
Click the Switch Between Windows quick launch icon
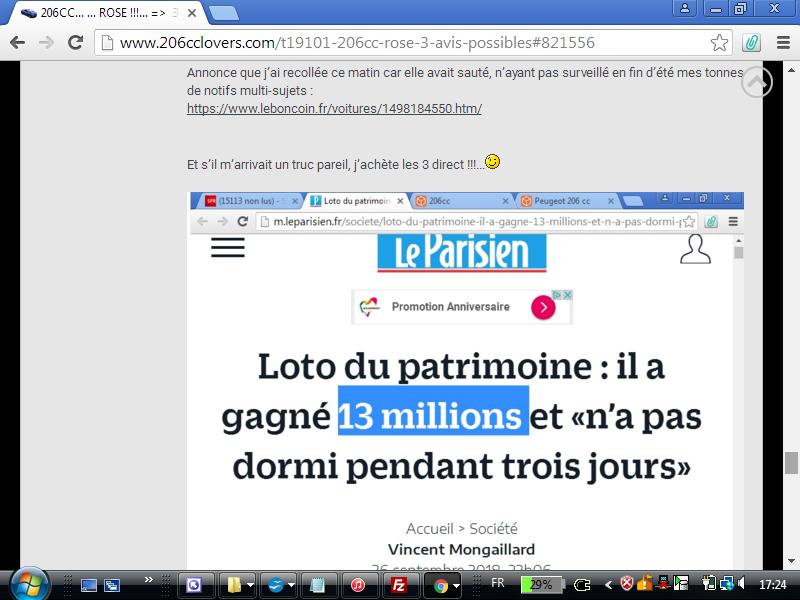(112, 585)
